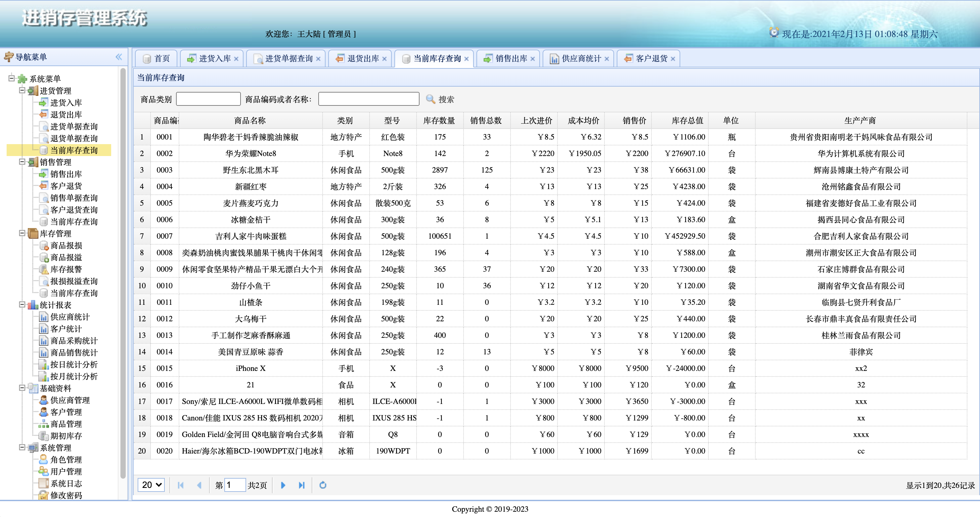Open 退货单据查询 in the tree
980x517 pixels.
point(74,139)
